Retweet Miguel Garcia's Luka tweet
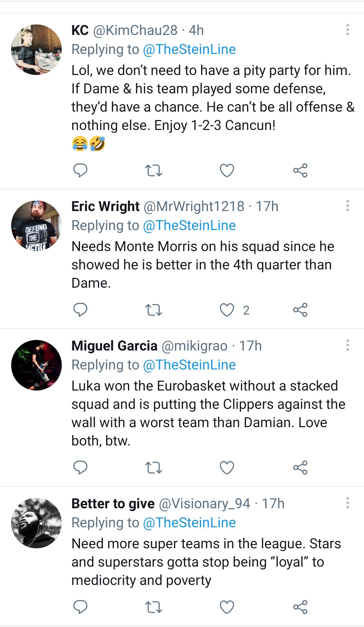The width and height of the screenshot is (364, 627). (154, 468)
